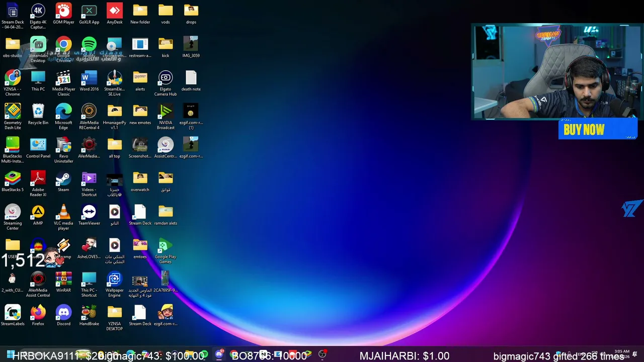Select the 'all top' folder
This screenshot has height=362, width=644.
[x=114, y=148]
